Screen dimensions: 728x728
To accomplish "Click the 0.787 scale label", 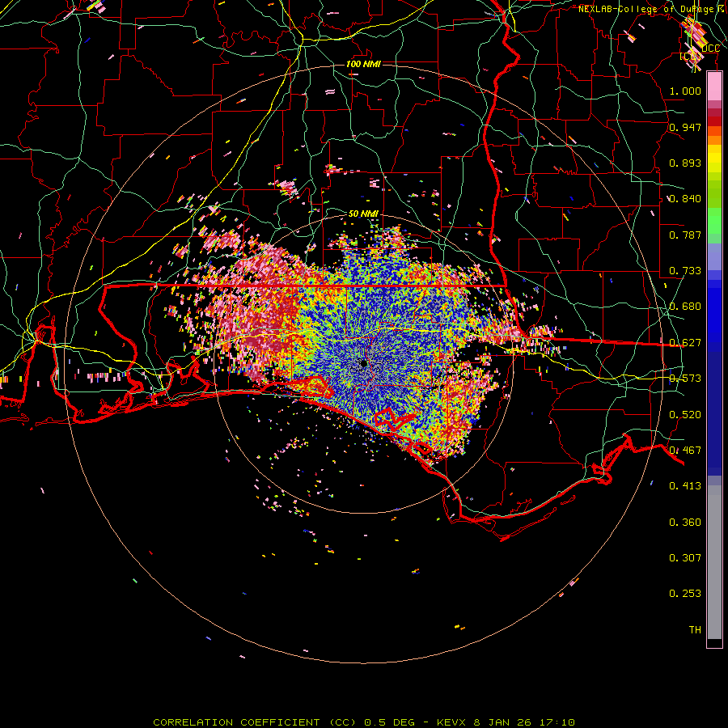I will pos(685,235).
